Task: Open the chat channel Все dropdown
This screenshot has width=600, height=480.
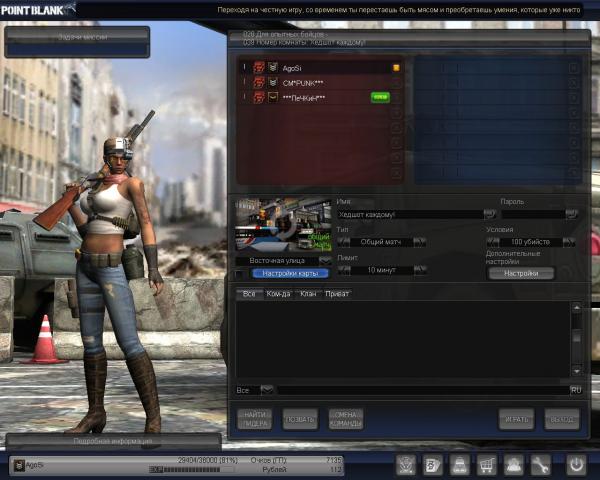Action: [x=266, y=389]
